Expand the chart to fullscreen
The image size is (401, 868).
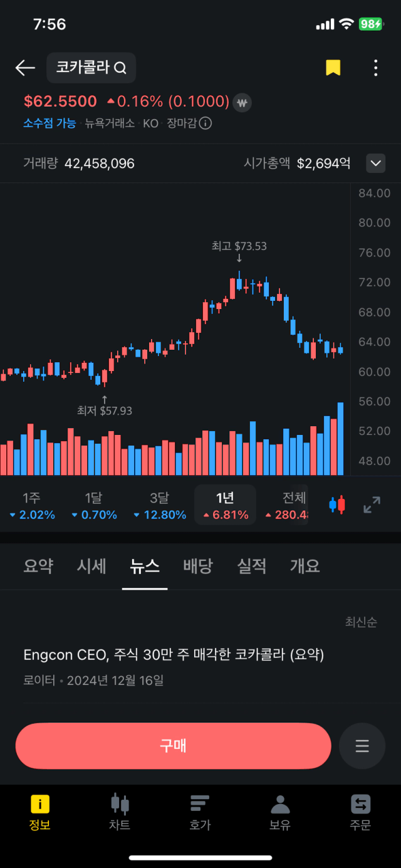372,505
